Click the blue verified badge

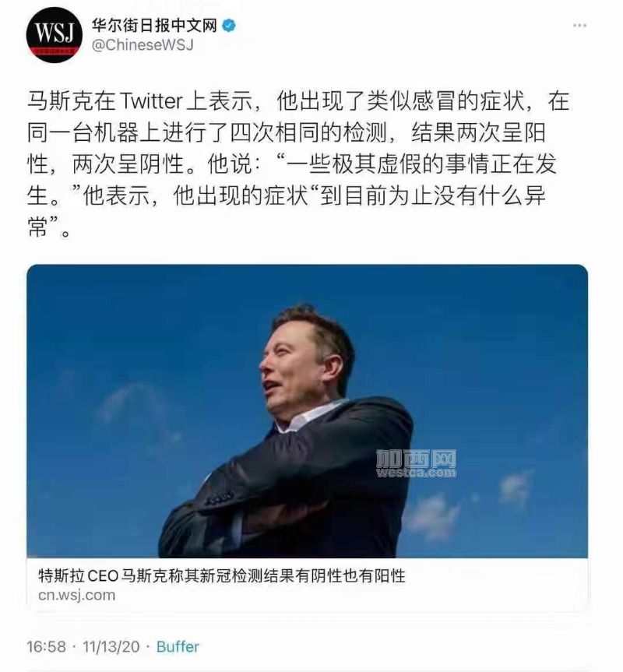click(x=229, y=26)
